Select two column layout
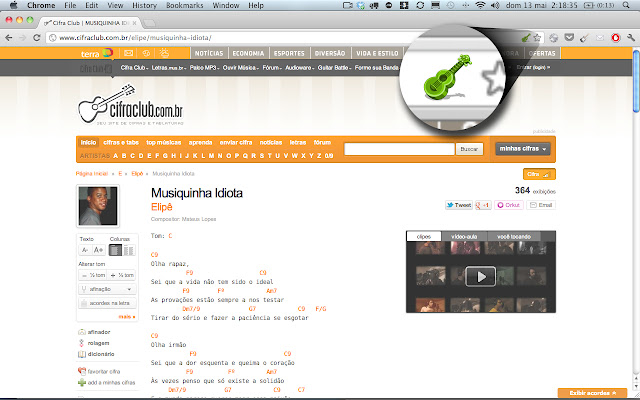 [x=129, y=250]
